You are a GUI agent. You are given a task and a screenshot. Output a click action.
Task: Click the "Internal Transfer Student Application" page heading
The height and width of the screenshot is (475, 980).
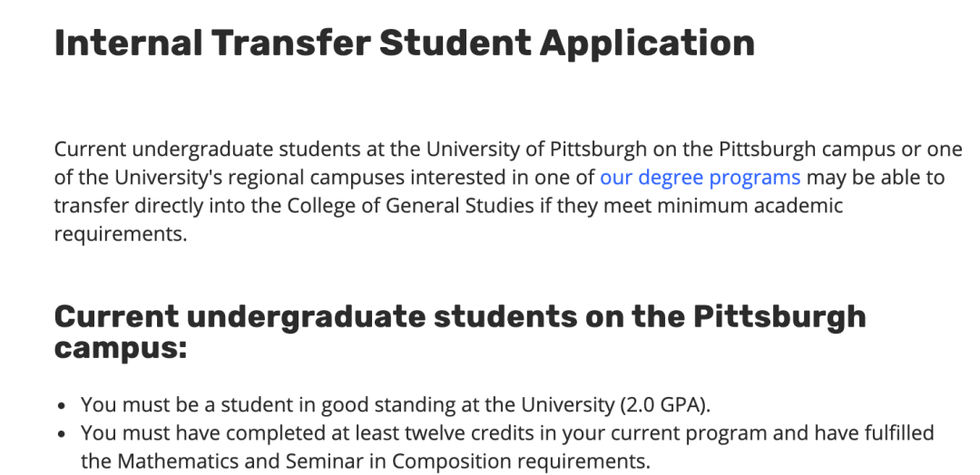(x=404, y=43)
